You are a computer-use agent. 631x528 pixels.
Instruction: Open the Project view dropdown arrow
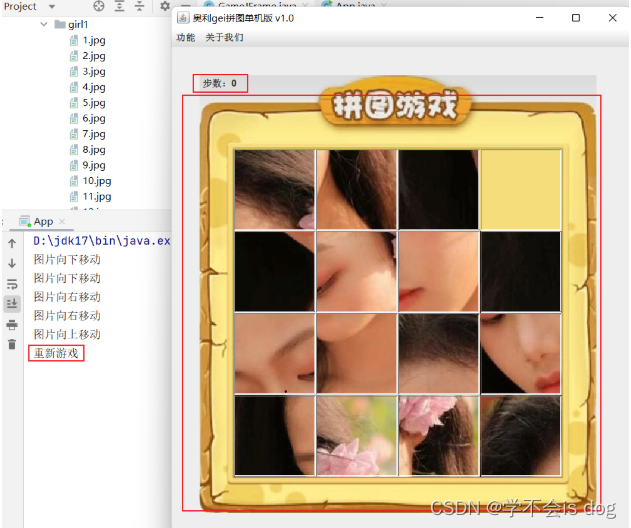(x=52, y=6)
